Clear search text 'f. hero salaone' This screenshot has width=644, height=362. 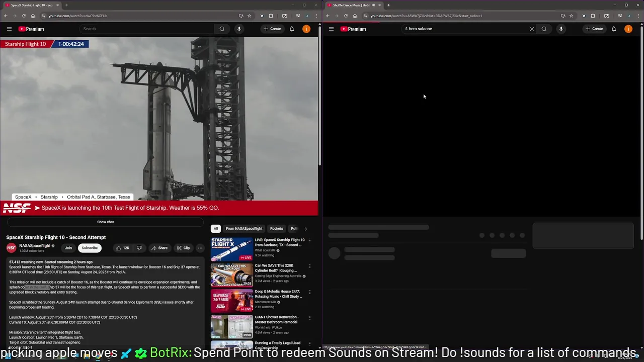[532, 29]
